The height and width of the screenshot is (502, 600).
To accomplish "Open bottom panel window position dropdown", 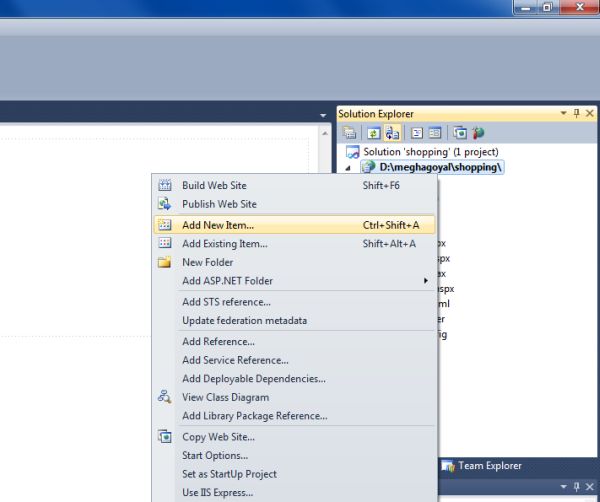I will 563,487.
